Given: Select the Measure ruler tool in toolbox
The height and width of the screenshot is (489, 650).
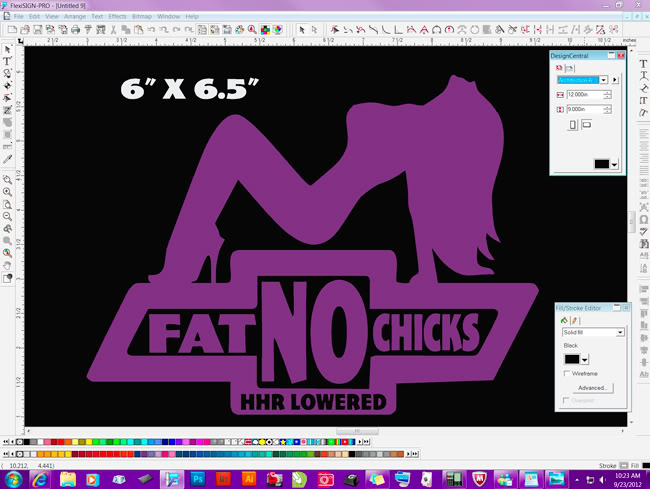Looking at the screenshot, I should tap(7, 147).
